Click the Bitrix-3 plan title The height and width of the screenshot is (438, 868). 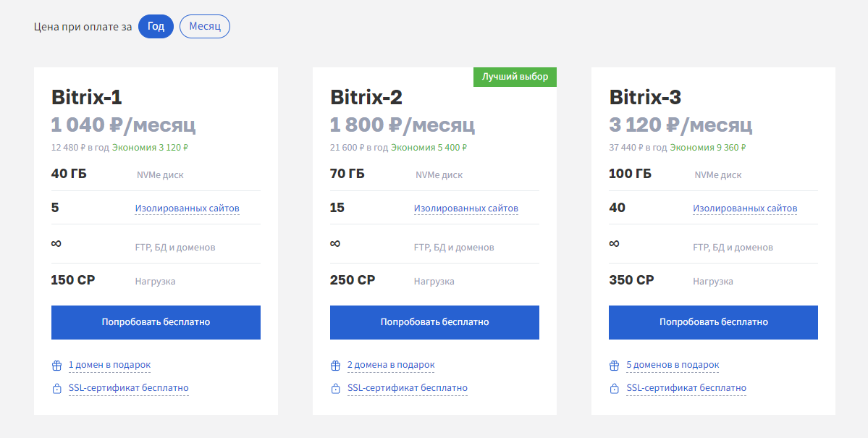point(645,98)
